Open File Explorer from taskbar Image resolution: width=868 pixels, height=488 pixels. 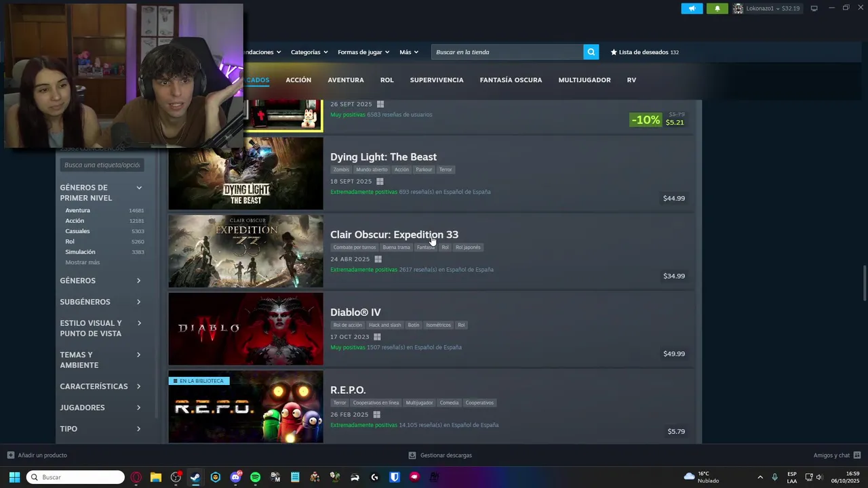click(x=156, y=477)
